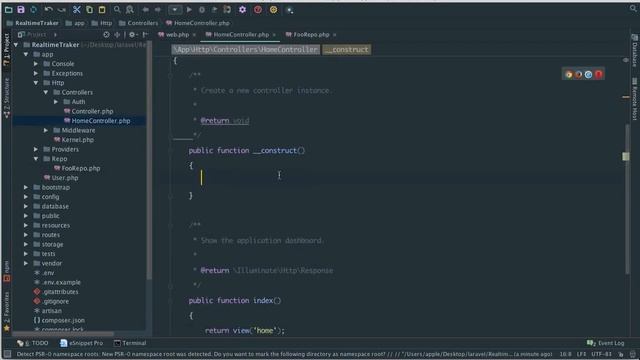640x360 pixels.
Task: Toggle code fold beside __construct function
Action: pyautogui.click(x=171, y=151)
